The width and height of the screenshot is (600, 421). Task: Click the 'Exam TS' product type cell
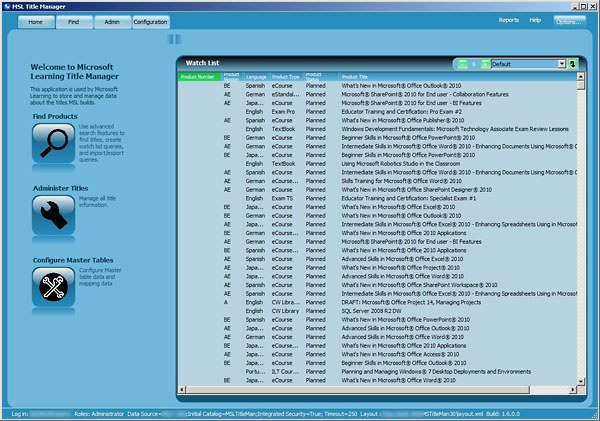[x=282, y=198]
